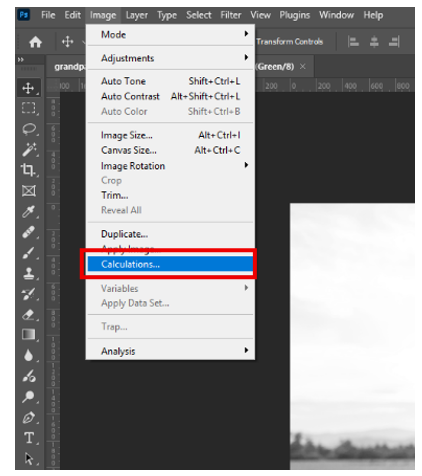Open the Mode submenu
Screen dimensions: 422x476
click(170, 35)
